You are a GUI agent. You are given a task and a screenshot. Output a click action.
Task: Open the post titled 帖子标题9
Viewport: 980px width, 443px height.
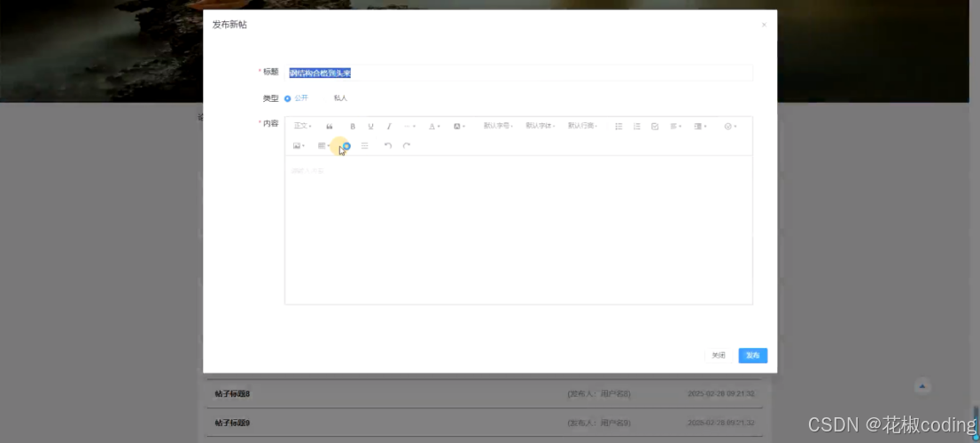232,423
